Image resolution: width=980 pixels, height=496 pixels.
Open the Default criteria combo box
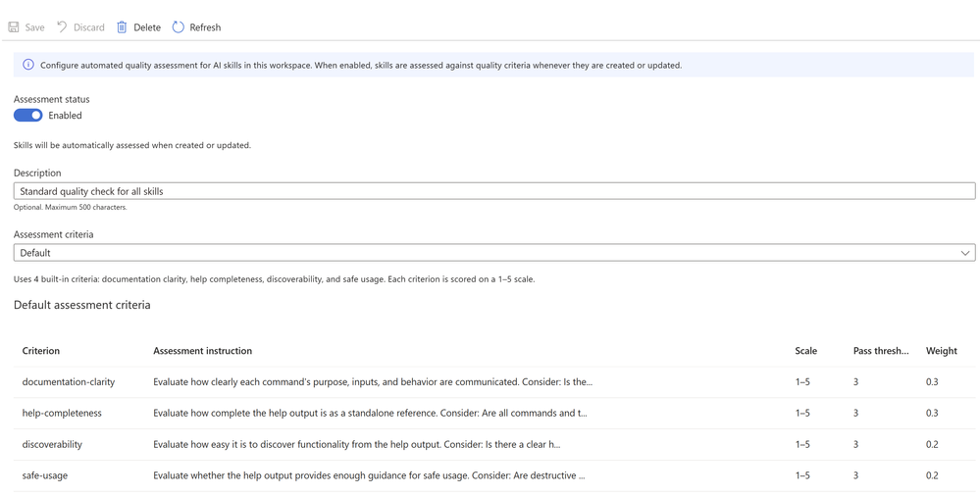click(494, 253)
